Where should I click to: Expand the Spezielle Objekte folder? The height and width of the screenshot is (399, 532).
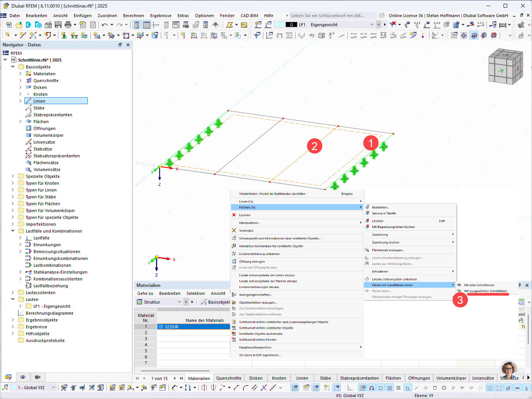click(13, 176)
